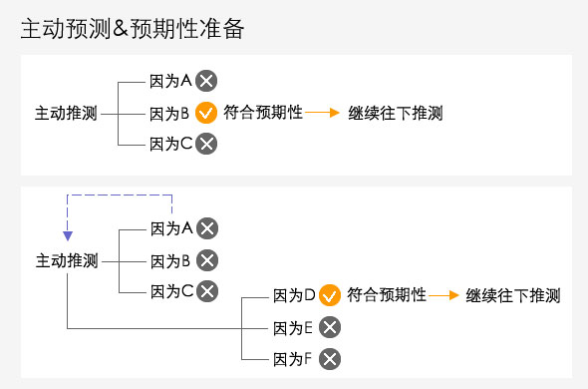Click the orange checkmark beside 因为B
Screen dimensions: 588x389
[x=206, y=113]
